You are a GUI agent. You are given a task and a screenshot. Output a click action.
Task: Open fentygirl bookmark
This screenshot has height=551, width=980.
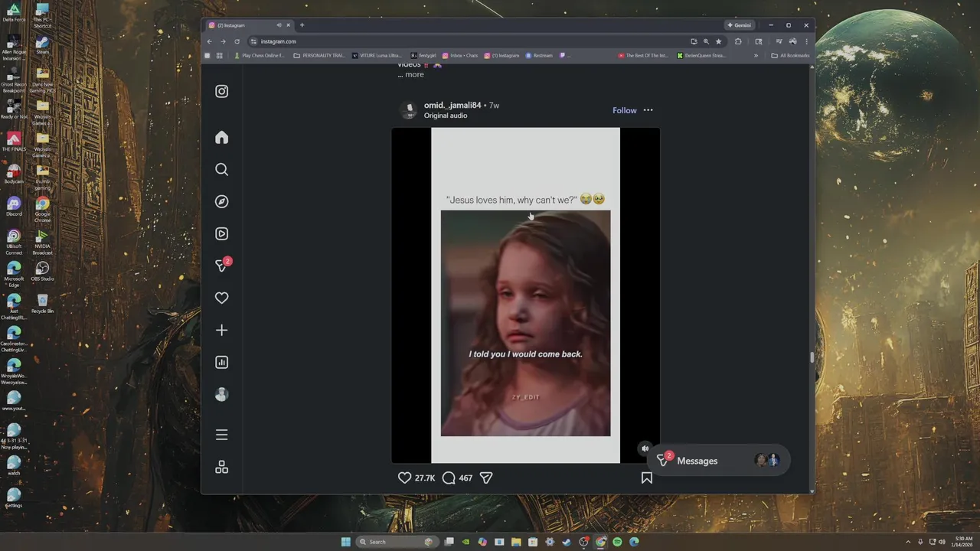click(423, 56)
